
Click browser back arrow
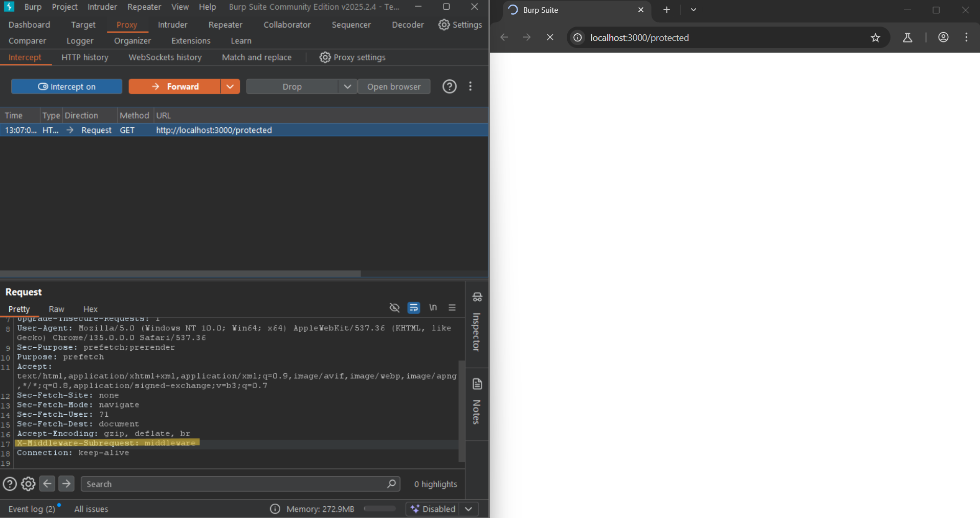tap(504, 37)
